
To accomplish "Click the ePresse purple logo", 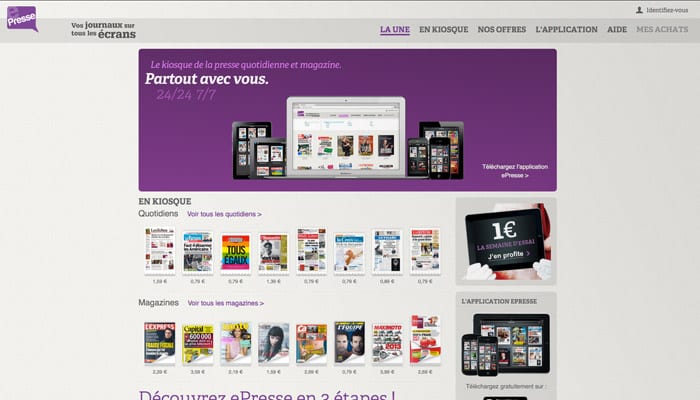I will pos(22,19).
